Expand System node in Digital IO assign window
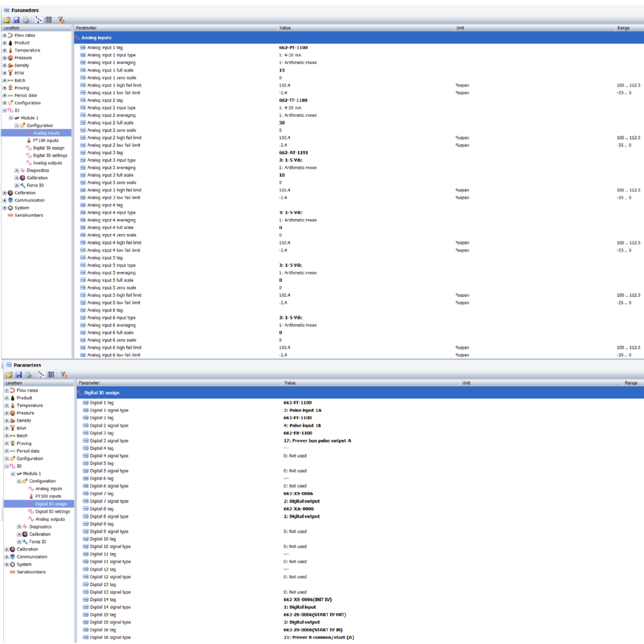644x644 pixels. pos(6,564)
